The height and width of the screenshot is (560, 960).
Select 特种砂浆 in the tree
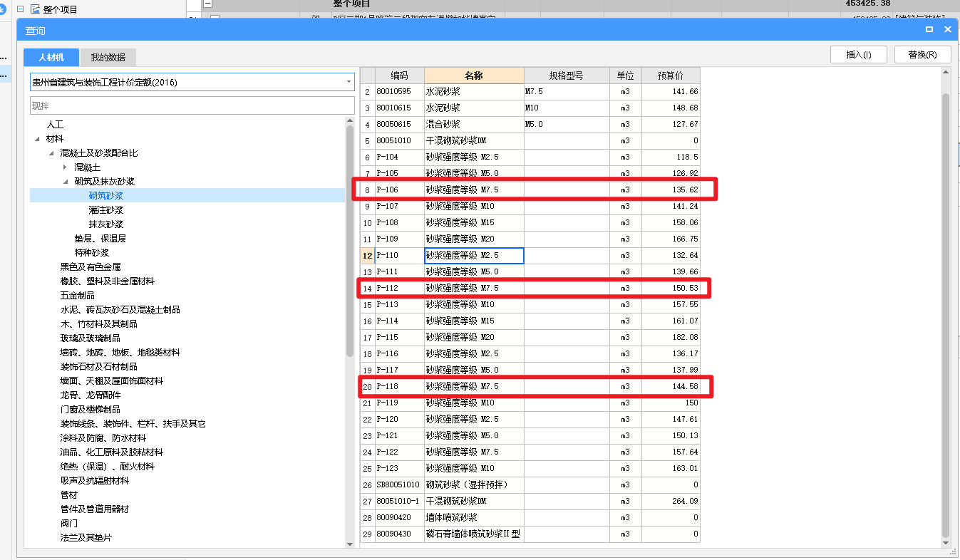[92, 253]
